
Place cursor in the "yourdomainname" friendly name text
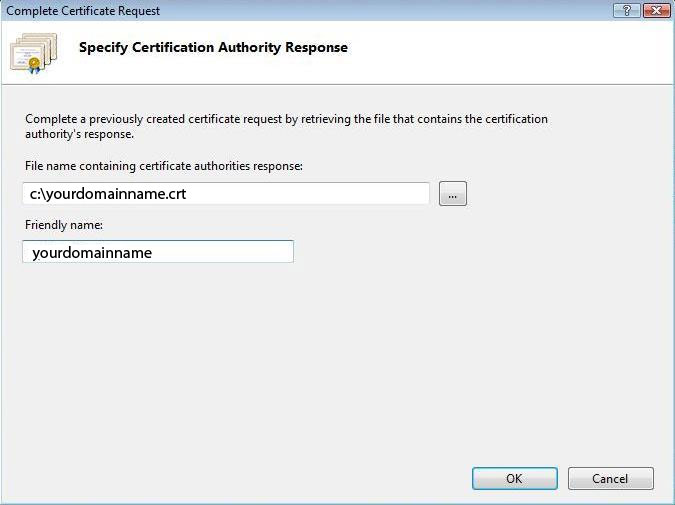click(92, 253)
